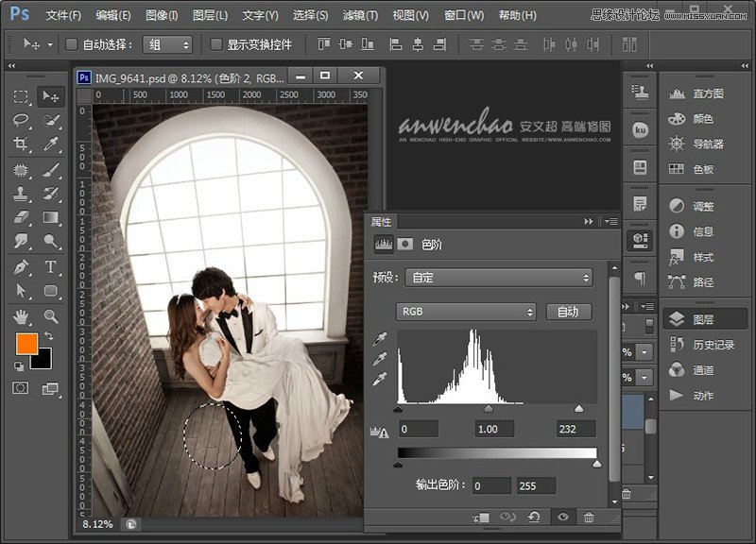Viewport: 756px width, 544px height.
Task: Toggle the Levels adjustment visibility eye
Action: (x=562, y=517)
